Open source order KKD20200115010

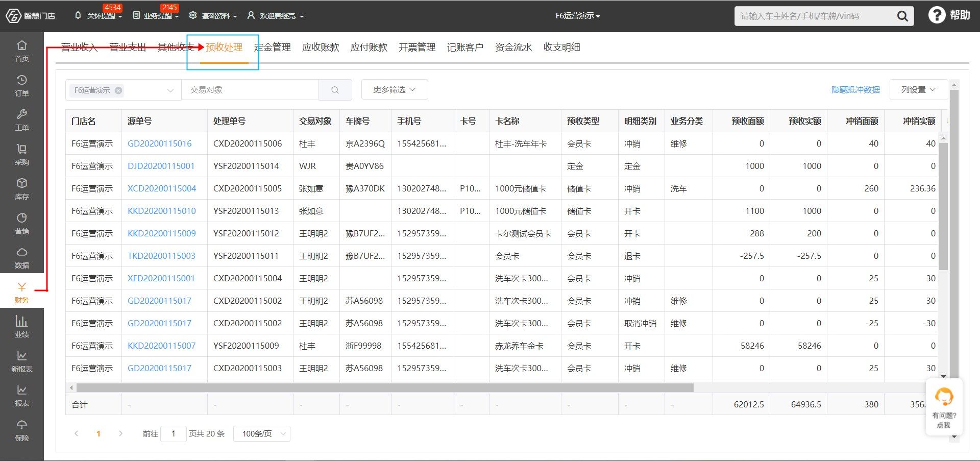(x=162, y=211)
